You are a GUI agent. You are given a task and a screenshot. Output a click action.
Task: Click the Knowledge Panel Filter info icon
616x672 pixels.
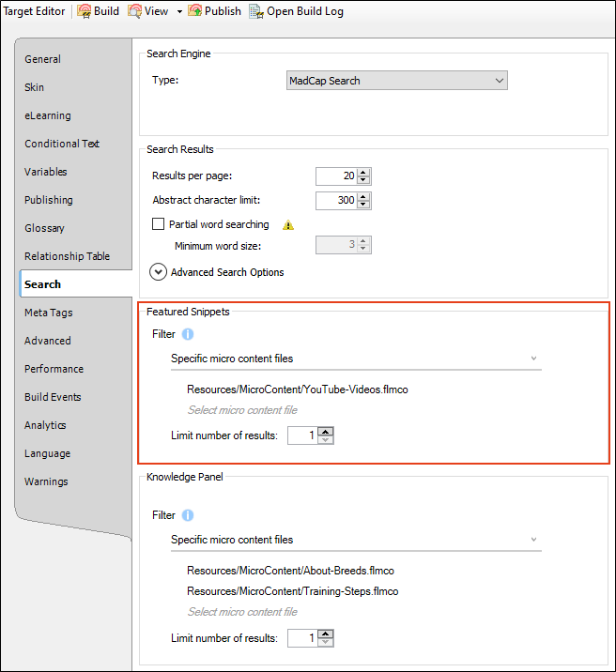pos(188,515)
